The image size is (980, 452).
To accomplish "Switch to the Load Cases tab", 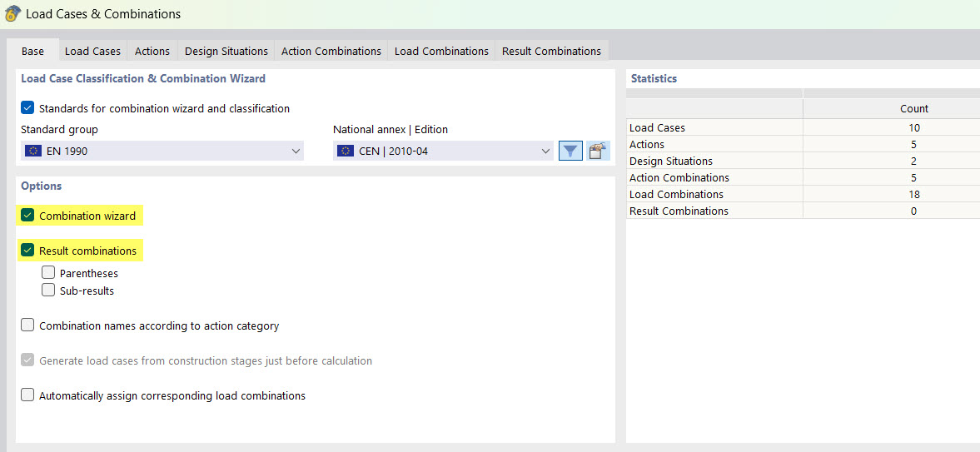I will pos(92,51).
